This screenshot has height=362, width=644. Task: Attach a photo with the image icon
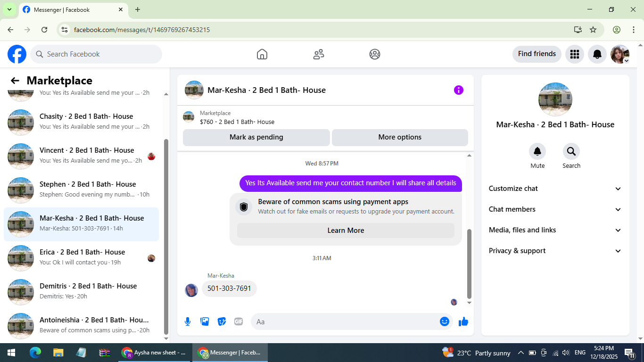coord(205,321)
